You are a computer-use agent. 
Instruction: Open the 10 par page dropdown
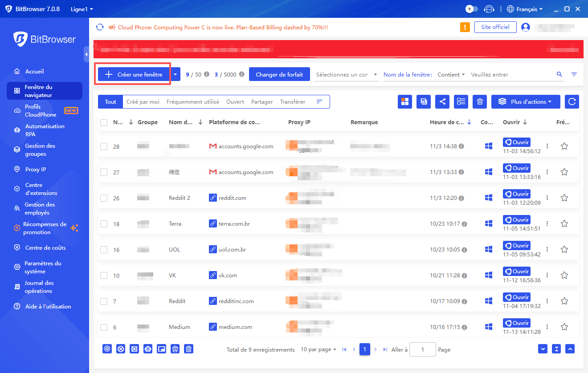(x=318, y=349)
